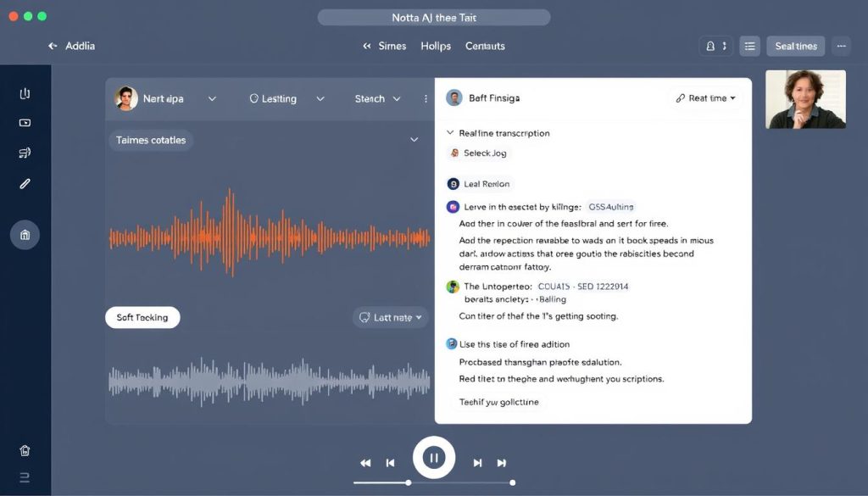868x496 pixels.
Task: Open the three-dot more options button at top right
Action: 841,47
